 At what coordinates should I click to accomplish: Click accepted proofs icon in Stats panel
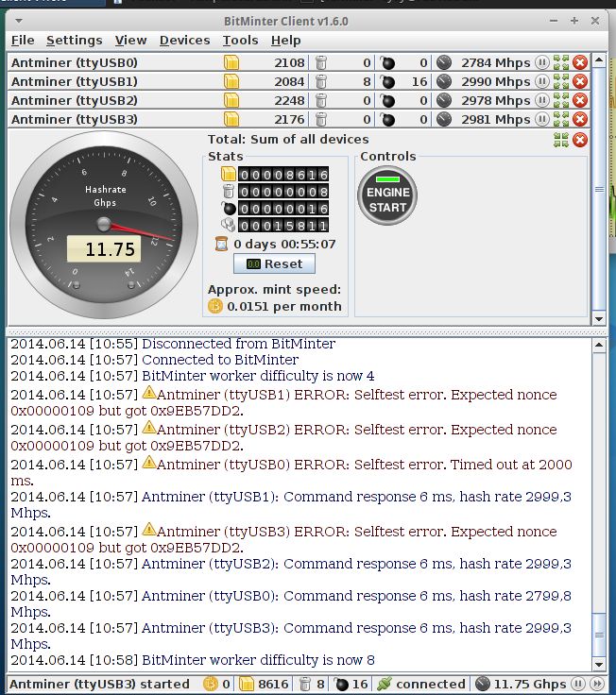point(229,174)
